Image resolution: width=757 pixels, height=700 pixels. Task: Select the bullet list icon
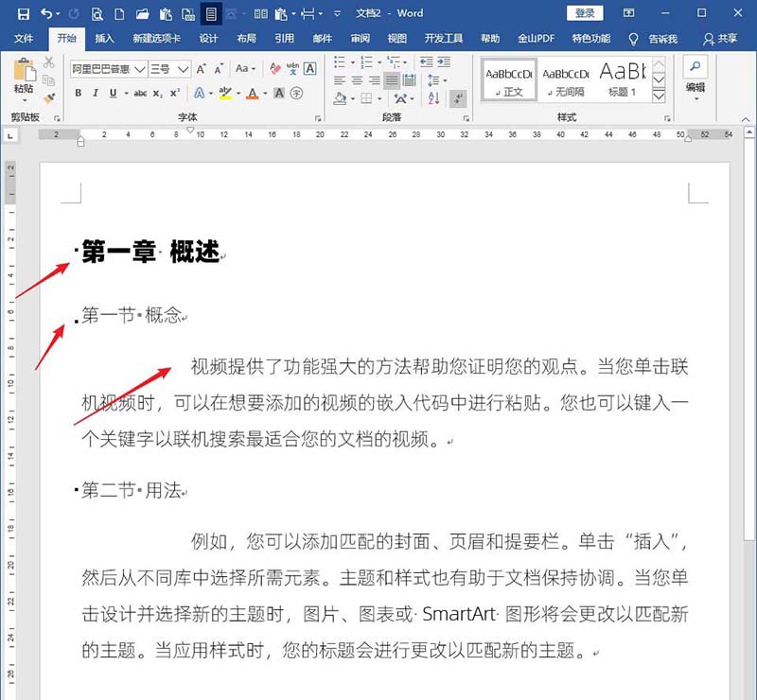click(x=338, y=62)
